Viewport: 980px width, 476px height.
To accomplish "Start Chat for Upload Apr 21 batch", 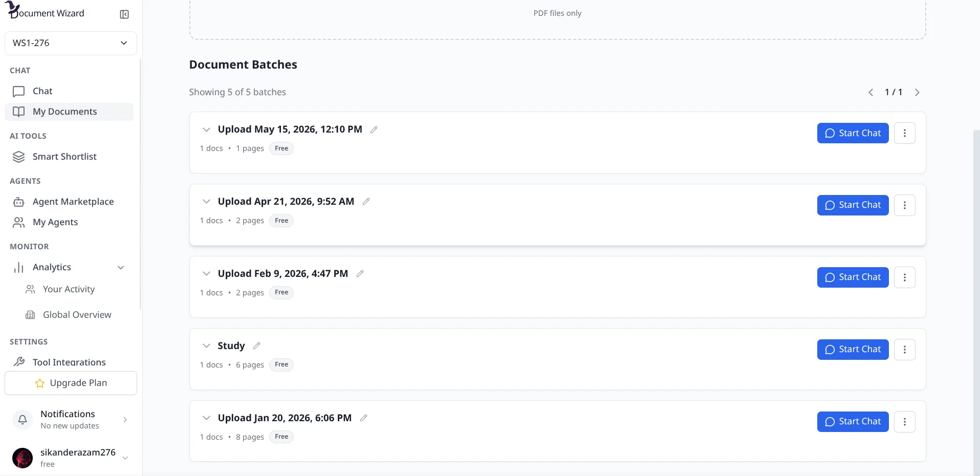I will [853, 205].
